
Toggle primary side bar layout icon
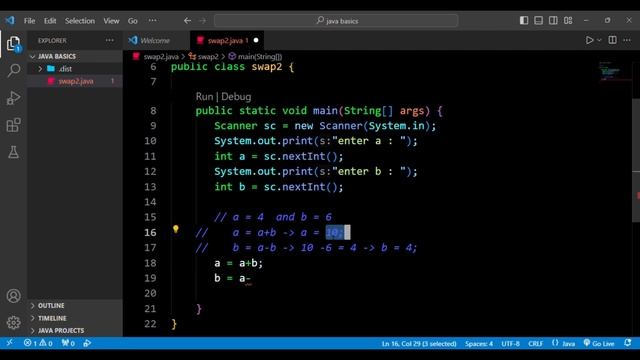[x=524, y=20]
